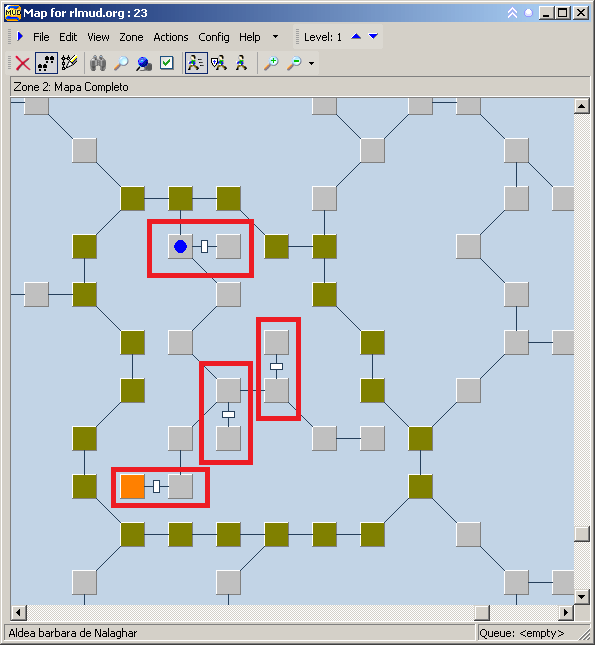Open the binoculars find tool

coord(98,63)
